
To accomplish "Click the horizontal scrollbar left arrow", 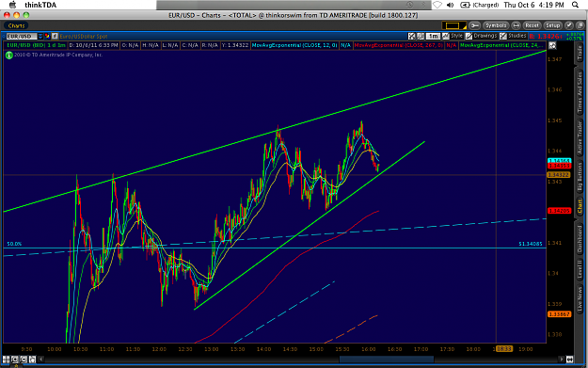I will (41, 360).
